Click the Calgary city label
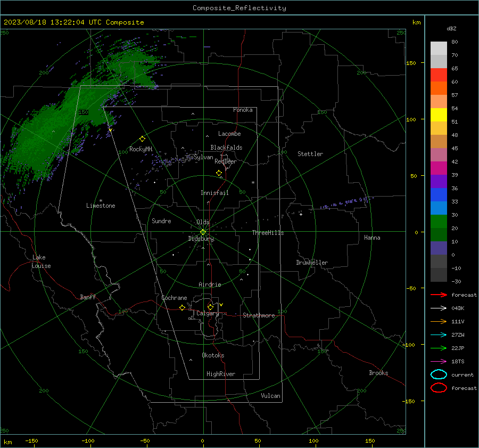Viewport: 479px width, 448px height. (208, 313)
